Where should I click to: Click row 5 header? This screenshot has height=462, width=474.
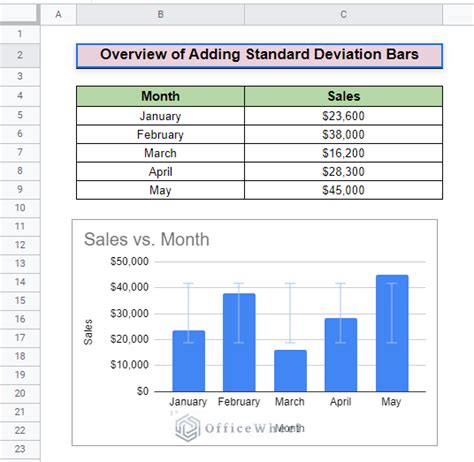(20, 115)
